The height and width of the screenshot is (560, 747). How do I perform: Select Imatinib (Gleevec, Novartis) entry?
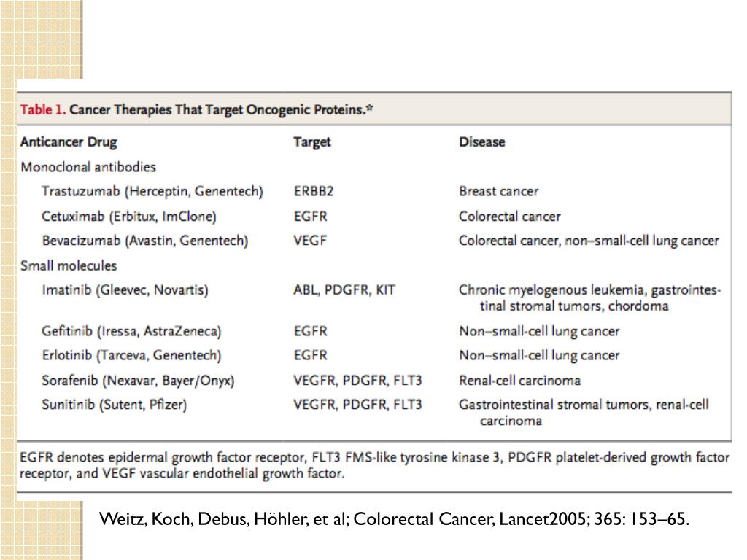[125, 290]
